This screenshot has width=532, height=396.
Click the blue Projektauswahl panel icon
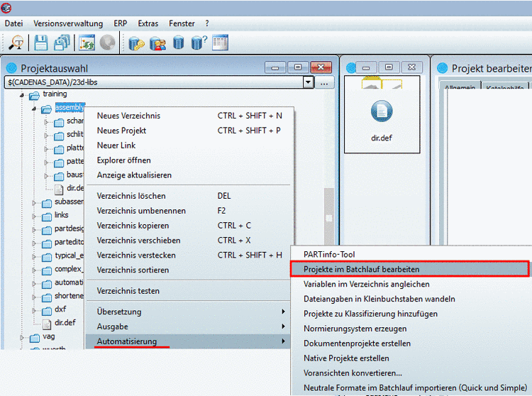point(11,68)
